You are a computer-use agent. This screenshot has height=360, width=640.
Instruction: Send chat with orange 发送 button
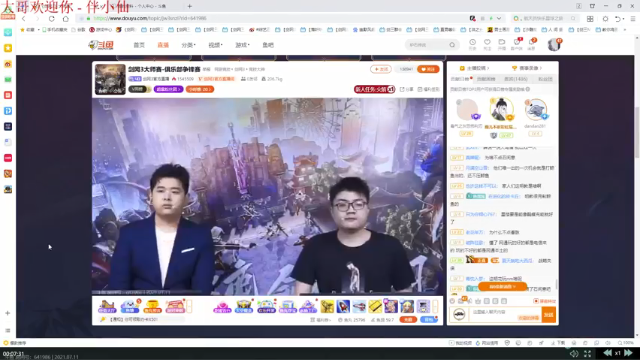(549, 315)
